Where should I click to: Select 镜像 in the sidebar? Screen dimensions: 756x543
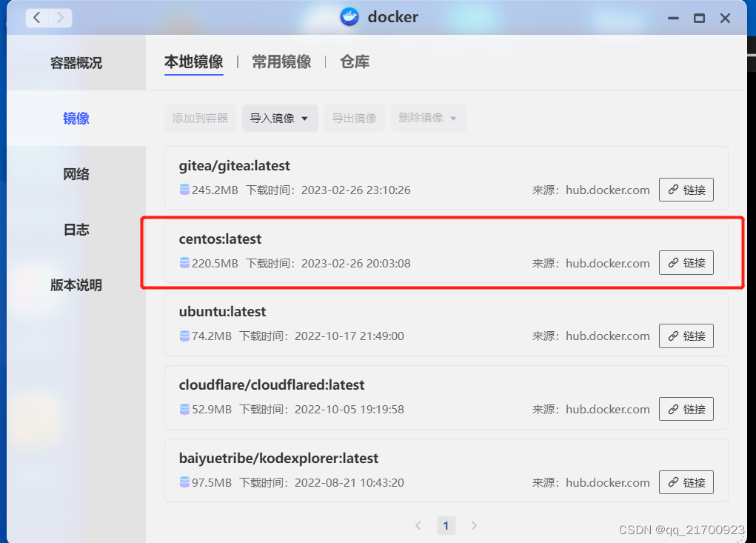point(76,118)
